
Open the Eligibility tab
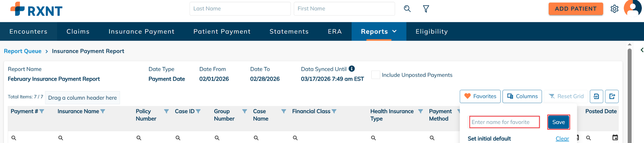(x=431, y=31)
